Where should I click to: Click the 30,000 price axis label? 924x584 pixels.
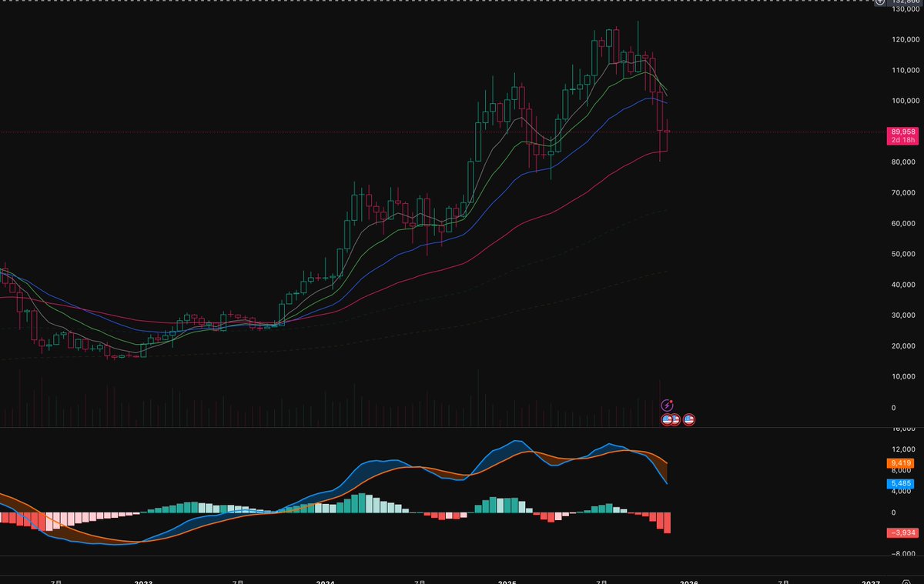[903, 315]
